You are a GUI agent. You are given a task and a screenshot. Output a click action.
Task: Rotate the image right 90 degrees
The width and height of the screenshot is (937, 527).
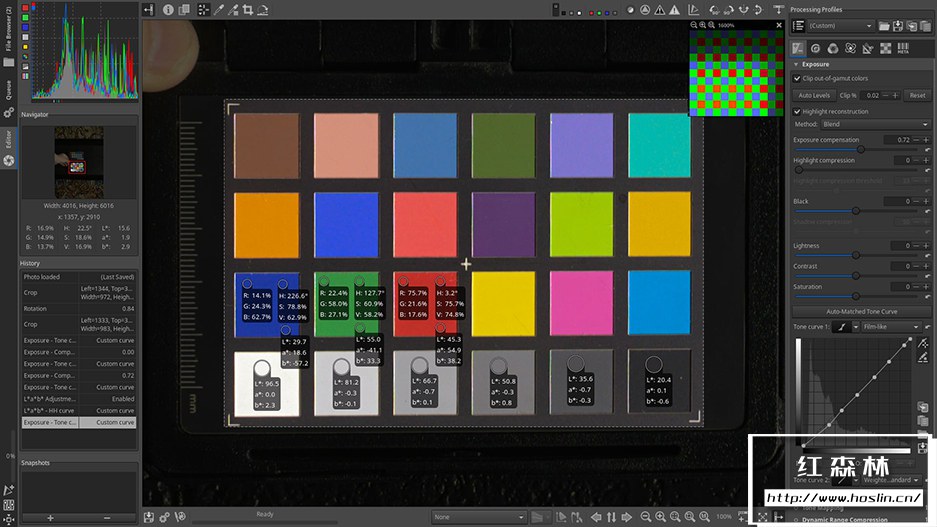coord(729,10)
